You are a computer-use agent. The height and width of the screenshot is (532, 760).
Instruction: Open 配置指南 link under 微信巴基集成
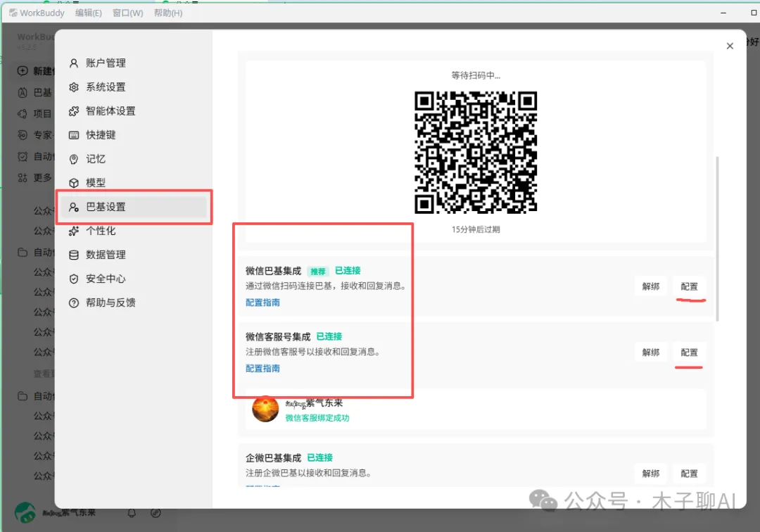point(262,303)
